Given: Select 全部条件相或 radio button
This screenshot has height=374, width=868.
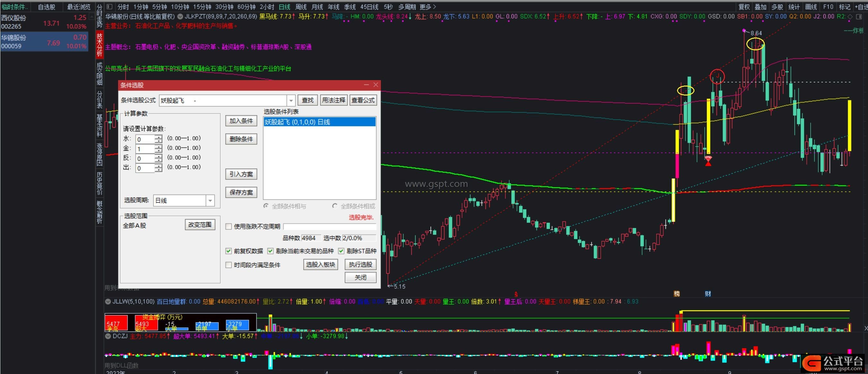Looking at the screenshot, I should click(335, 206).
